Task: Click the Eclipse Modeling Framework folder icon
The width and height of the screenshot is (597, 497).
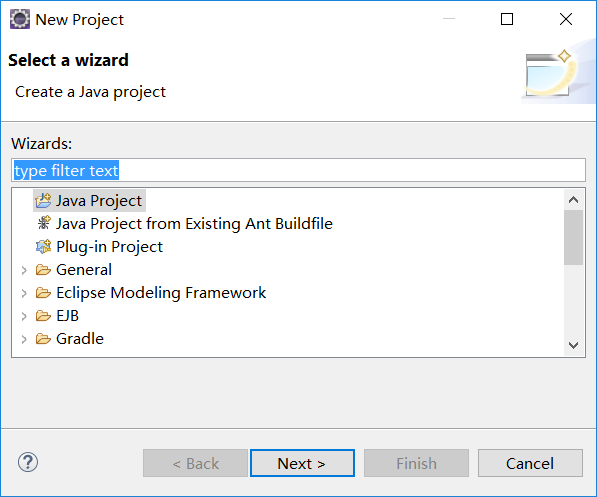Action: click(x=43, y=293)
